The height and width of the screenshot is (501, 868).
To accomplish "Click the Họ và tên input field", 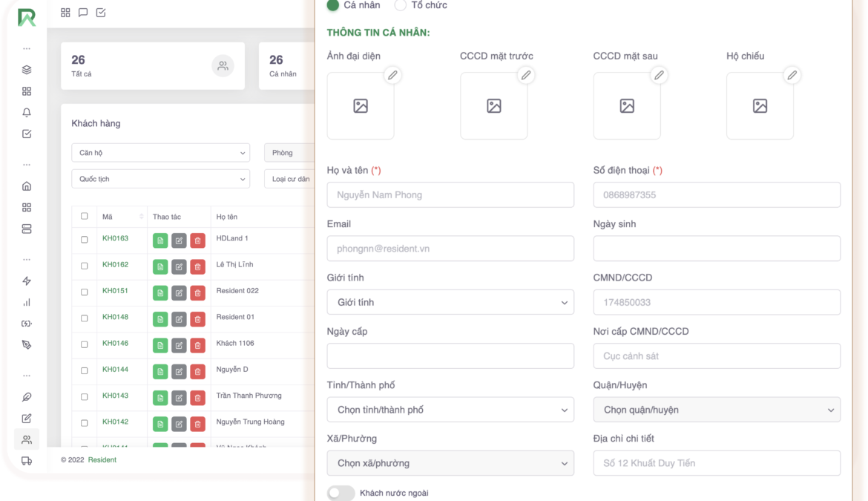I will [450, 195].
